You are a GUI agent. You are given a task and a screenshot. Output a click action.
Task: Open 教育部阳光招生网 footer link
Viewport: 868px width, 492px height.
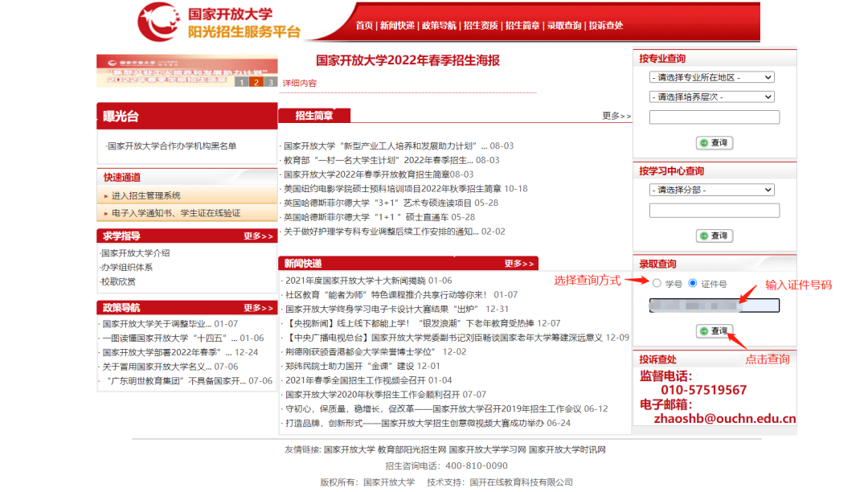pos(411,450)
